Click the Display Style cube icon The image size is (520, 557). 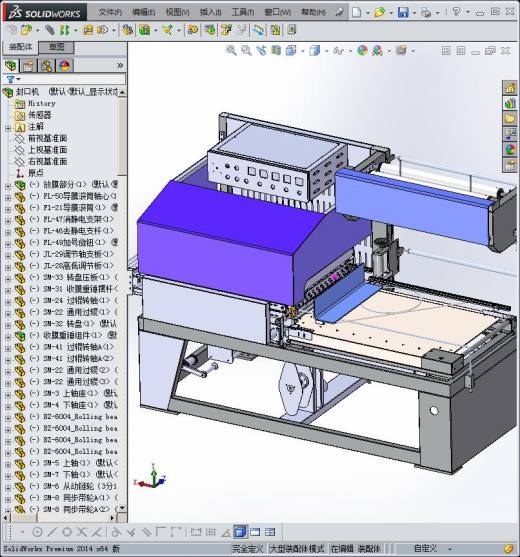click(x=315, y=51)
